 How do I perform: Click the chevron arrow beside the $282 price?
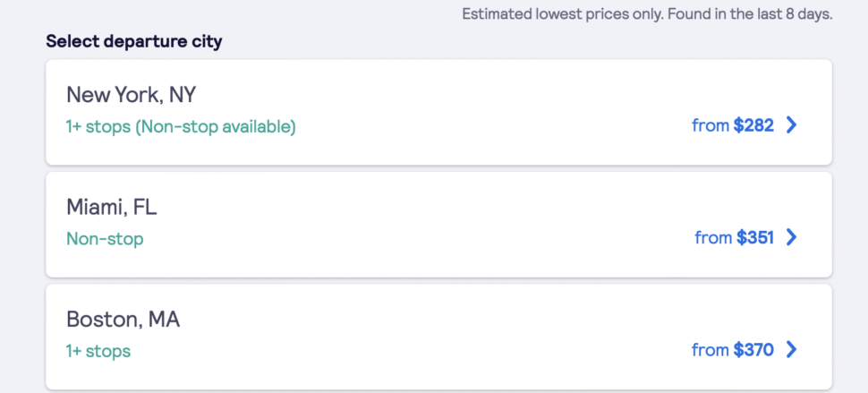[x=791, y=125]
